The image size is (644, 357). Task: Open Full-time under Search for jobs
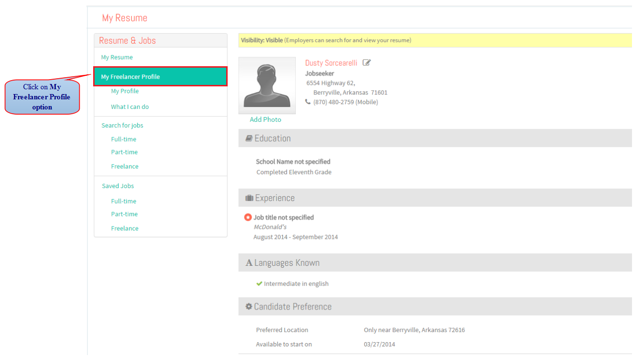123,139
